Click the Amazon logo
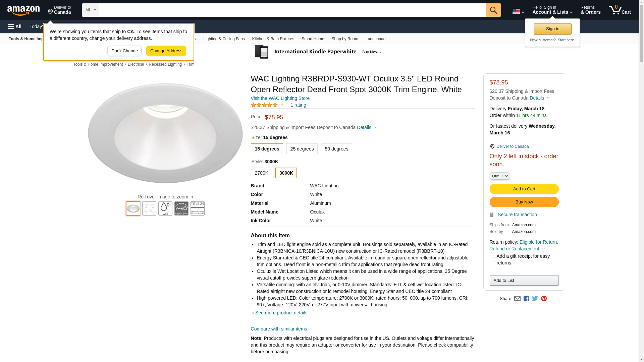This screenshot has width=644, height=362. (23, 11)
